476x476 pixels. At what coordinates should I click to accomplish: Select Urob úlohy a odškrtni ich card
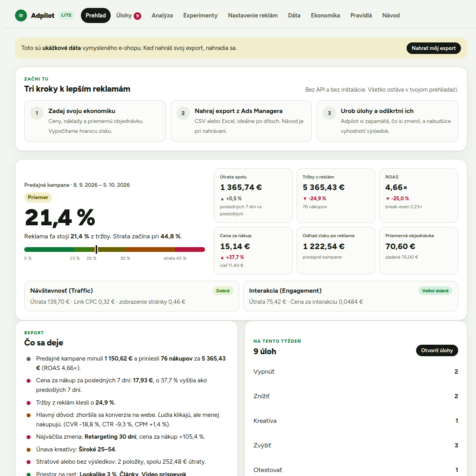point(387,121)
